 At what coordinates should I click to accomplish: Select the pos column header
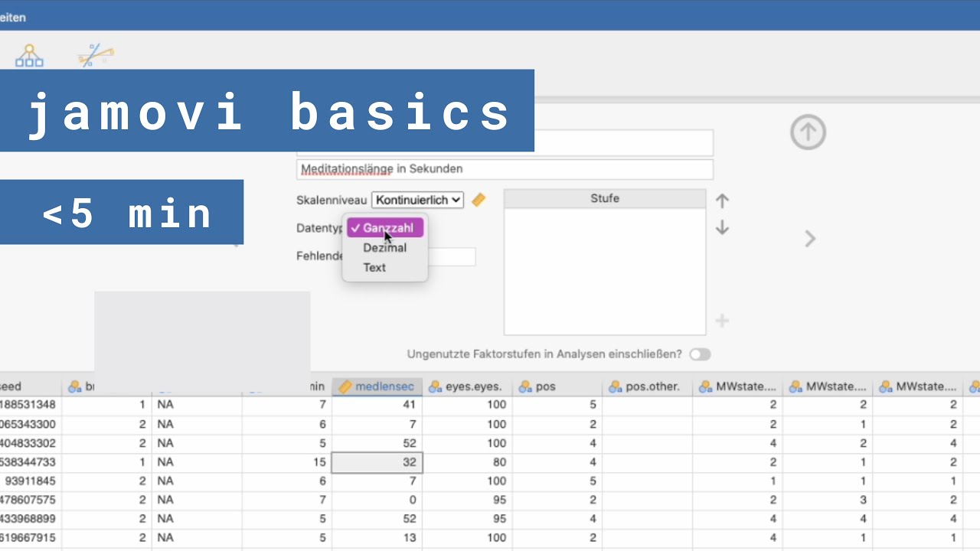coord(557,386)
